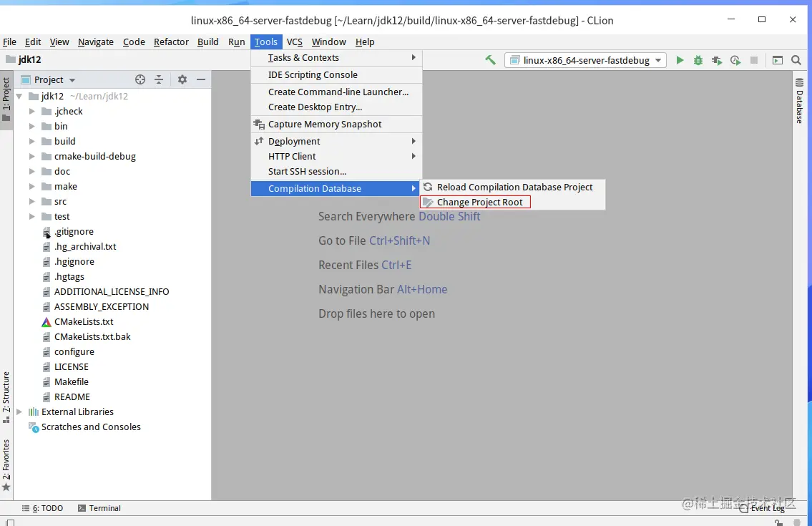Click the CMakeLists.txt triangle file icon
The width and height of the screenshot is (812, 526).
coord(46,322)
